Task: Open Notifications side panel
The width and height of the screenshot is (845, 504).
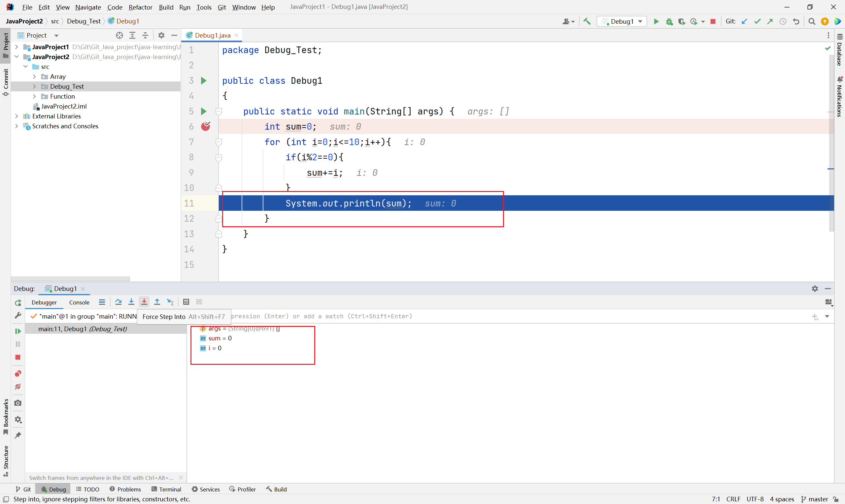Action: coord(840,97)
